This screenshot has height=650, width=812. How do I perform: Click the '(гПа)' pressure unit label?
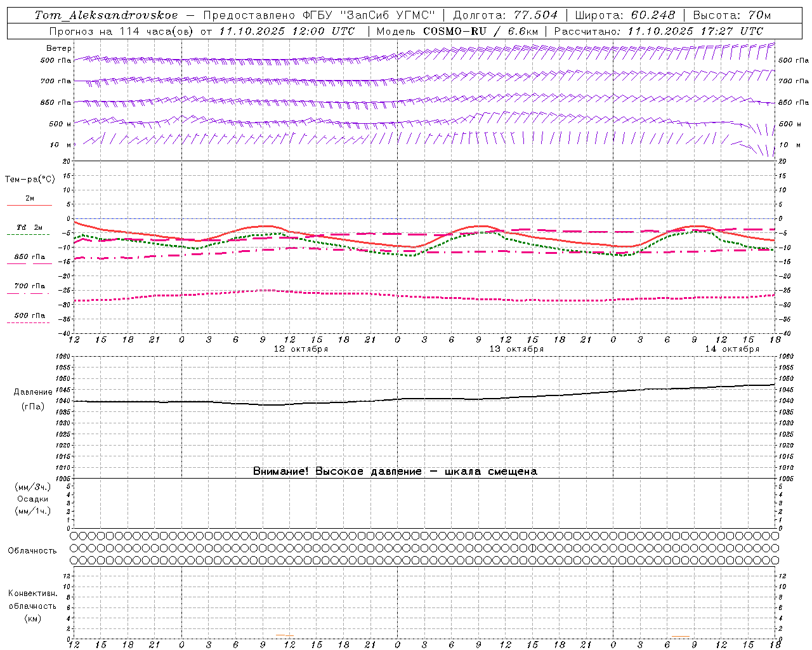[x=33, y=407]
